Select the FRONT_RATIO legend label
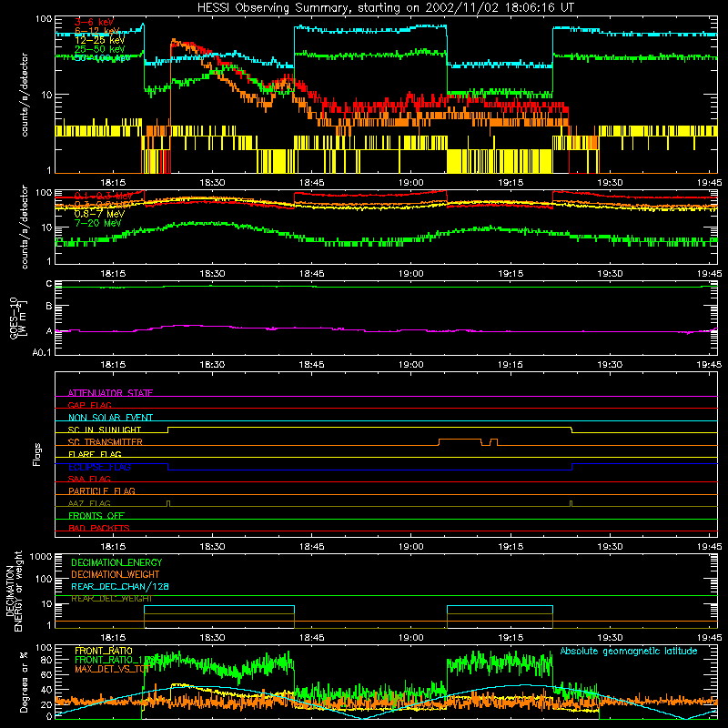Screen dimensions: 728x728 click(x=104, y=651)
